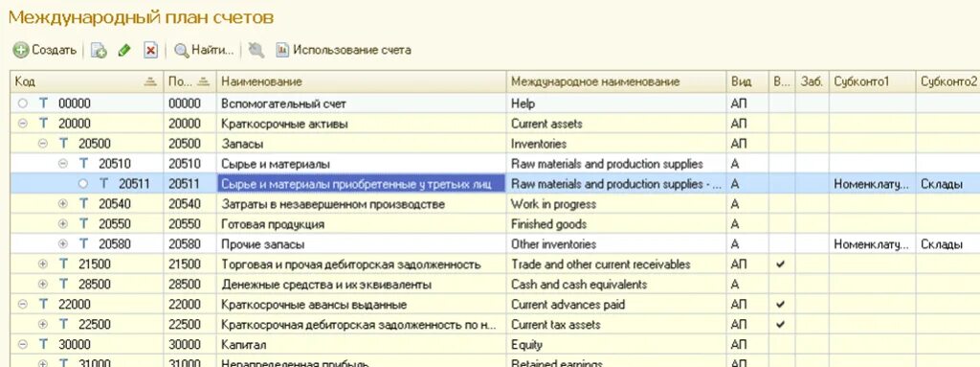Viewport: 980px width, 367px height.
Task: Click the Склады cell in row 20580
Action: (942, 244)
